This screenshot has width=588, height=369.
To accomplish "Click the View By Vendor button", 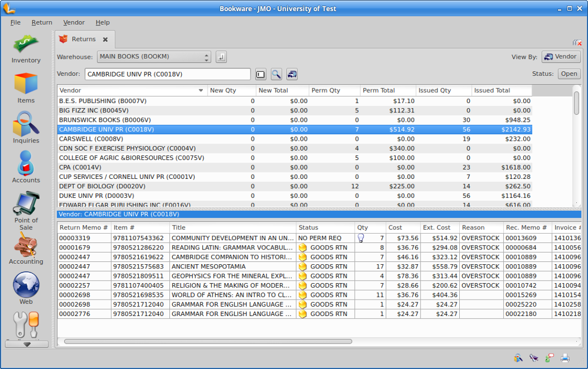I will [561, 56].
